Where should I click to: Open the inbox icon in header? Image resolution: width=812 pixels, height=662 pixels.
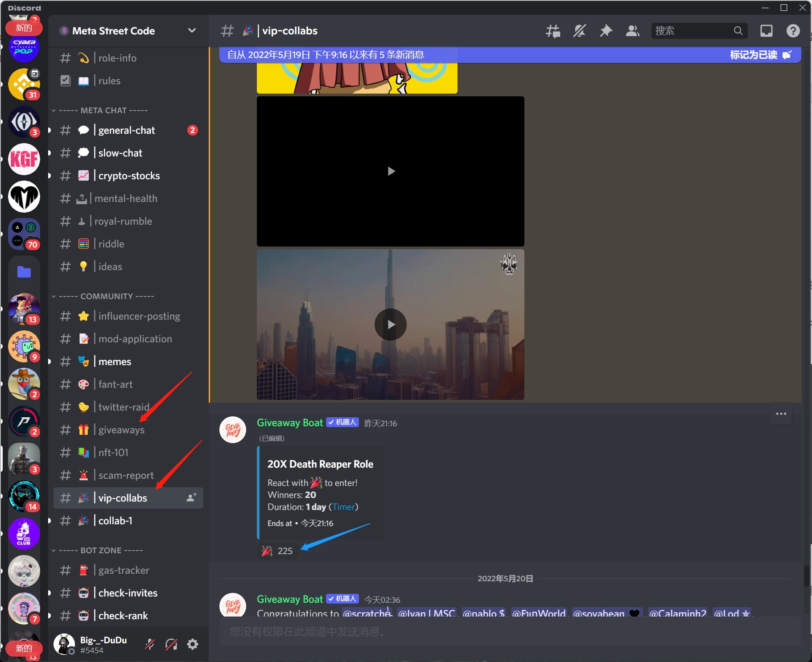767,31
